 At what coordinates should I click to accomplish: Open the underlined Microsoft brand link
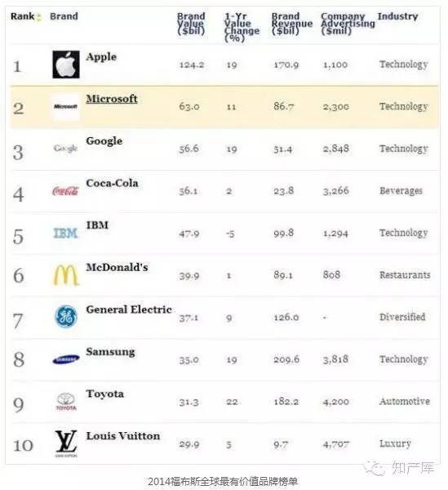[x=112, y=99]
